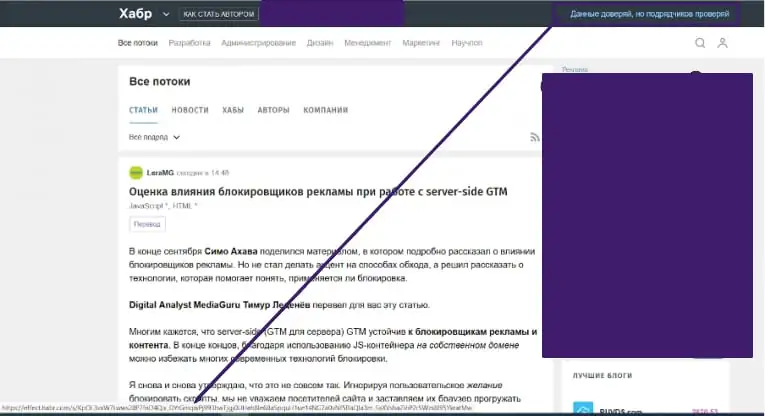This screenshot has height=416, width=765.
Task: Open LeraMG author profile link
Action: point(160,173)
